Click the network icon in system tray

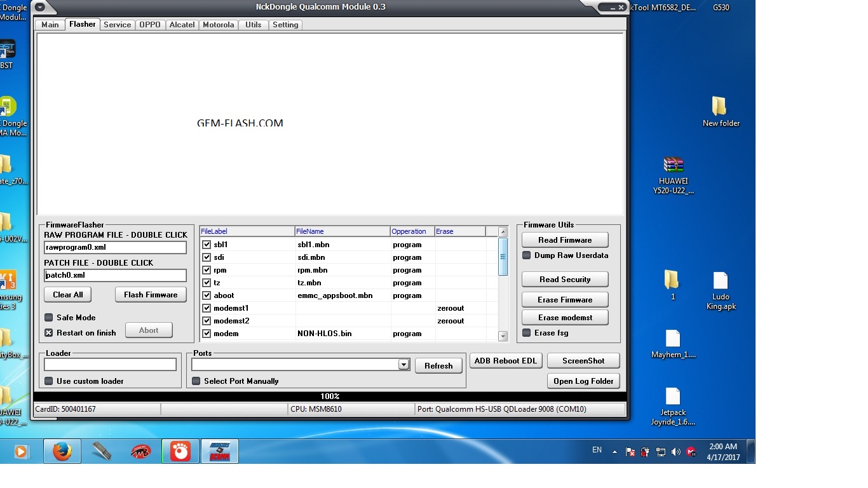661,452
